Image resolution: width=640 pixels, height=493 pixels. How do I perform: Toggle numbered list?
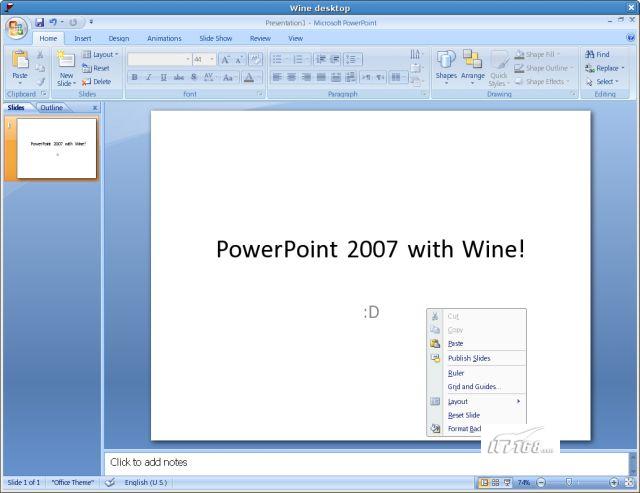298,60
